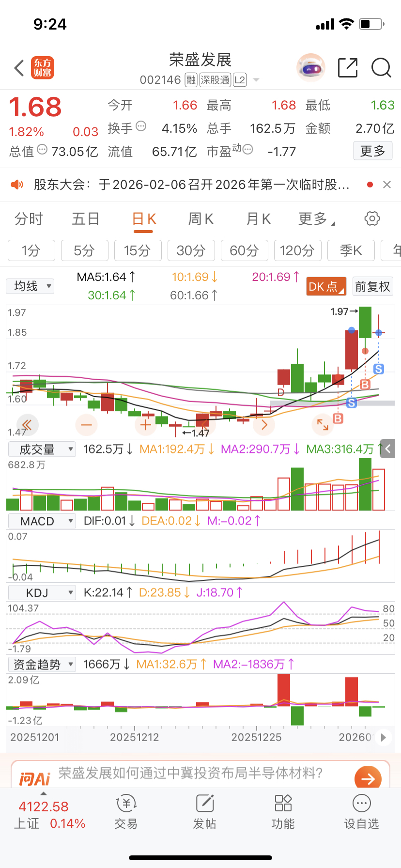This screenshot has height=868, width=401.
Task: Tap the red B buy marker near the orange line
Action: point(365,385)
